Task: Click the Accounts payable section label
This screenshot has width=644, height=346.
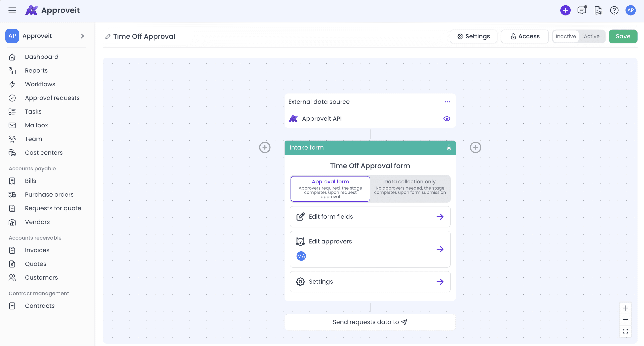Action: [x=32, y=168]
